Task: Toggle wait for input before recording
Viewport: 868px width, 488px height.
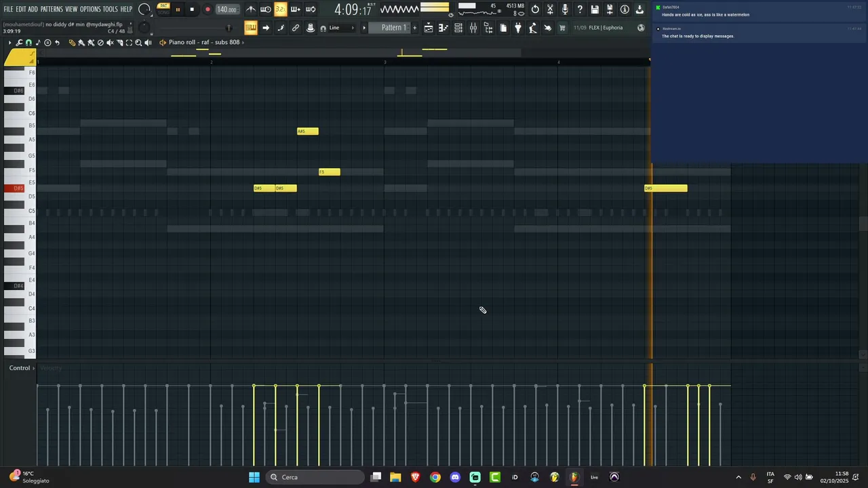Action: 266,9
